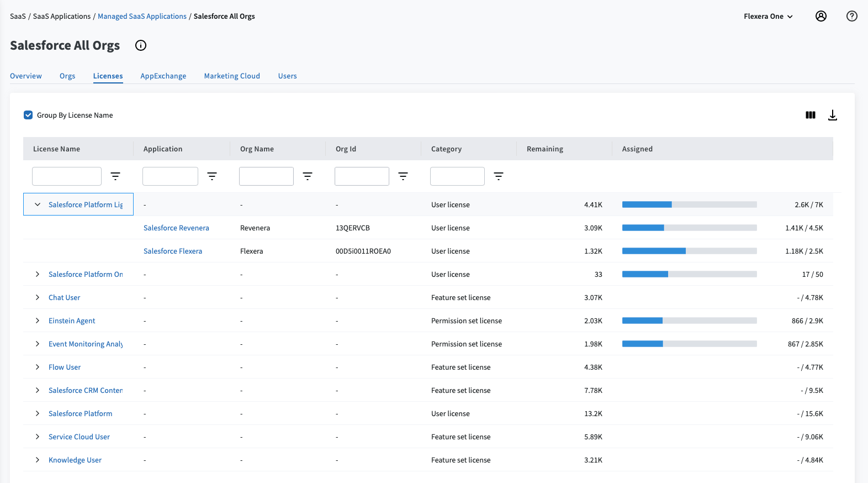Open the column chooser icon
868x483 pixels.
[x=810, y=116]
